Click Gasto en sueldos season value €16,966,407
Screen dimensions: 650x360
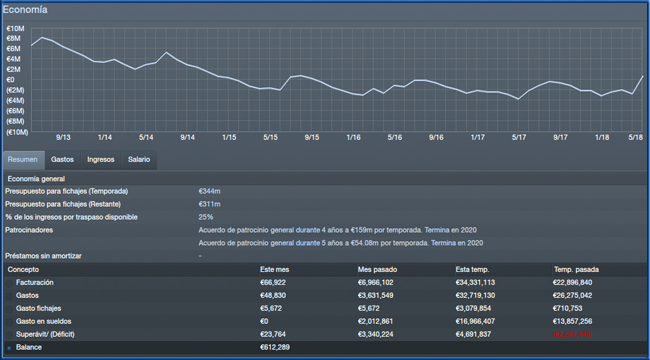coord(475,321)
